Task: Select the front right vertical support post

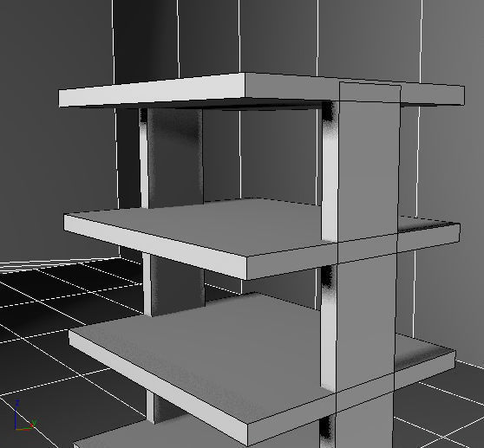Action: coord(366,265)
